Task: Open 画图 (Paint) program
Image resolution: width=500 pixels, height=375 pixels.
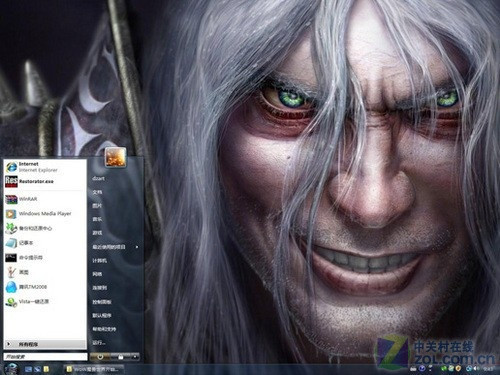Action: click(45, 272)
